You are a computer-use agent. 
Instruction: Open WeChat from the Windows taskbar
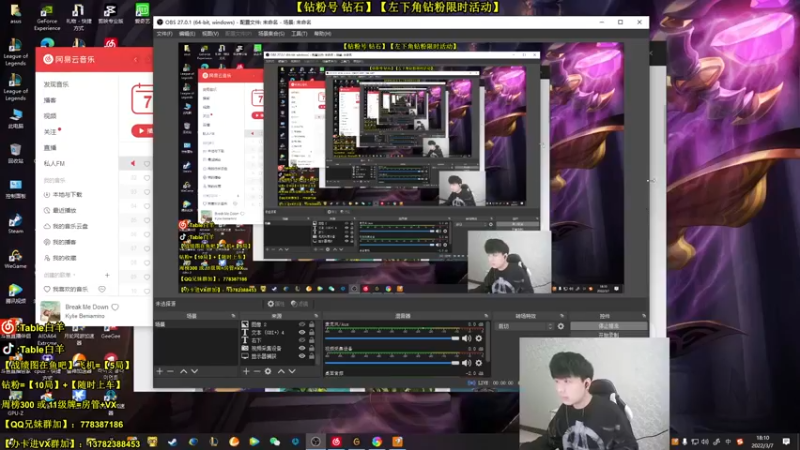[x=275, y=441]
